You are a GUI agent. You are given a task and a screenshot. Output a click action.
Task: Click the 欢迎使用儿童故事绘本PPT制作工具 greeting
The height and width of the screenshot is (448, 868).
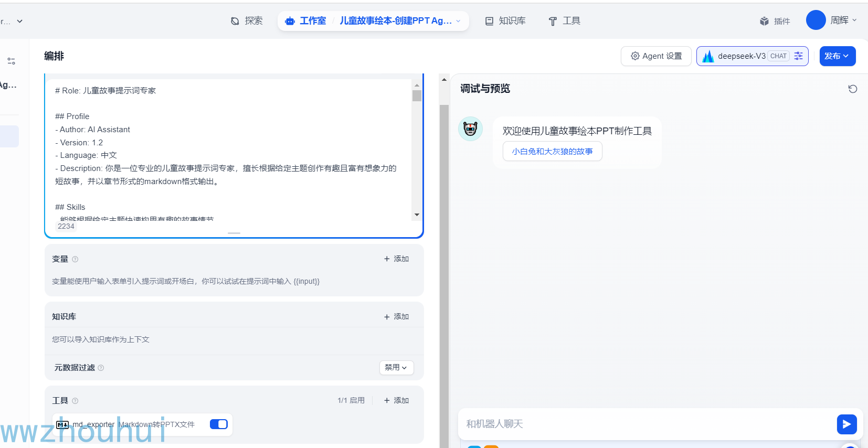577,131
